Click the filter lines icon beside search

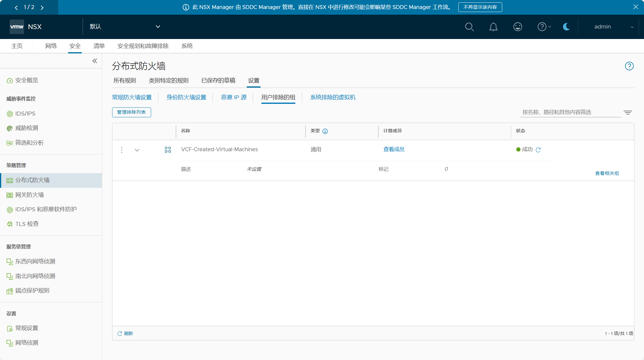coord(628,112)
